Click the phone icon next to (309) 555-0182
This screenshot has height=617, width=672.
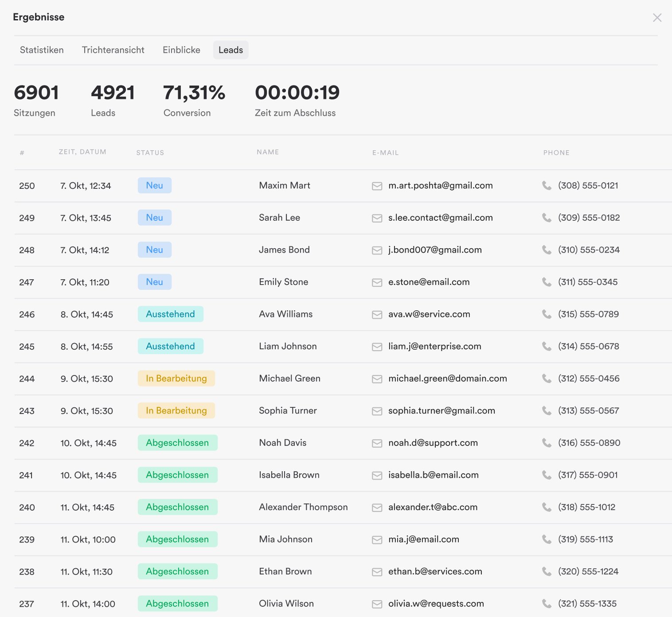[547, 218]
